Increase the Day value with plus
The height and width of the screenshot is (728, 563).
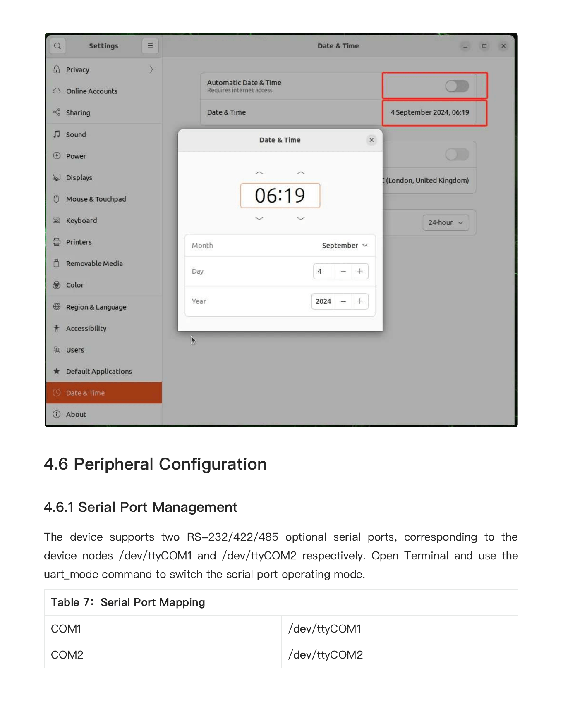(360, 271)
